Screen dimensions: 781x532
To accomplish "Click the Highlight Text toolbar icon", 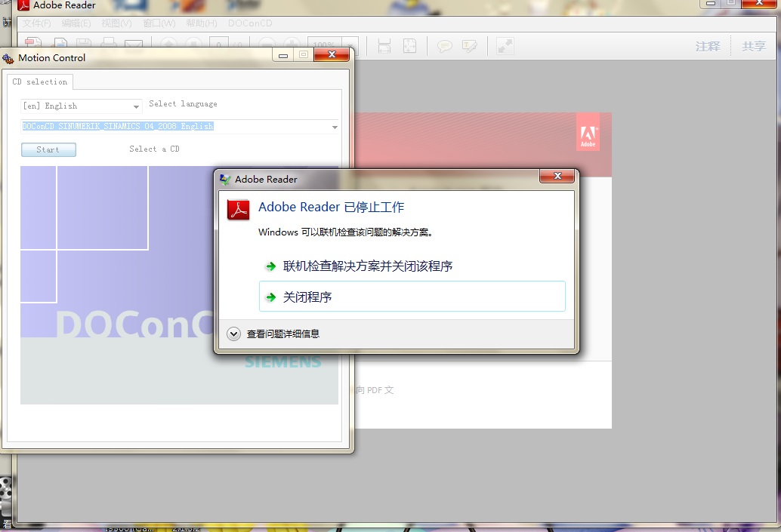I will pyautogui.click(x=469, y=46).
